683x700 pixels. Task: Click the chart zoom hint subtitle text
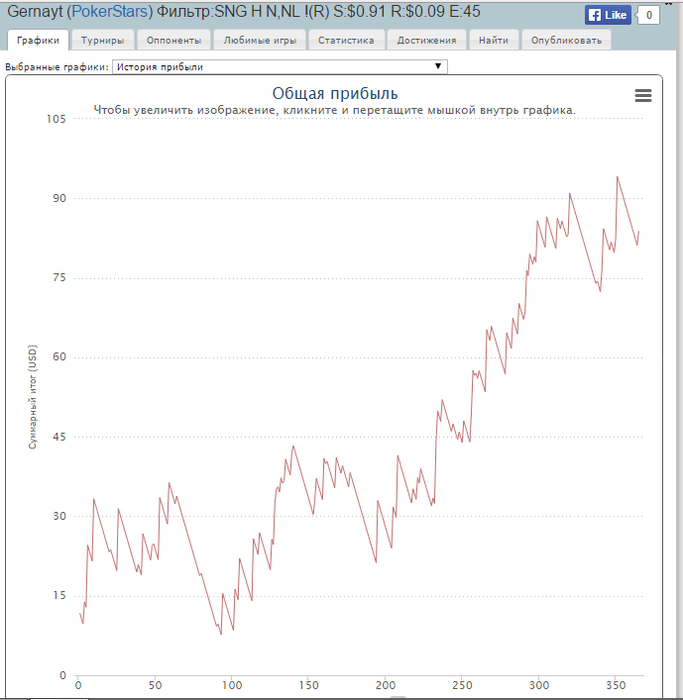pos(334,110)
